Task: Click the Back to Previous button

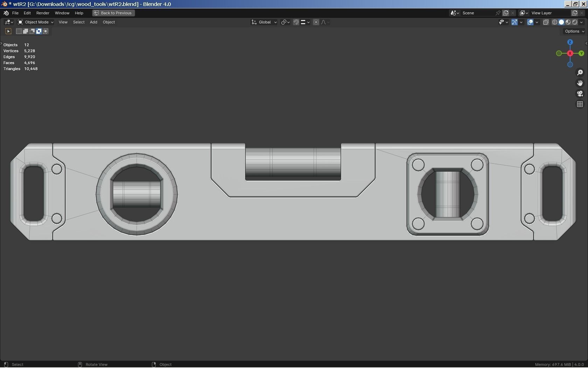Action: (113, 13)
